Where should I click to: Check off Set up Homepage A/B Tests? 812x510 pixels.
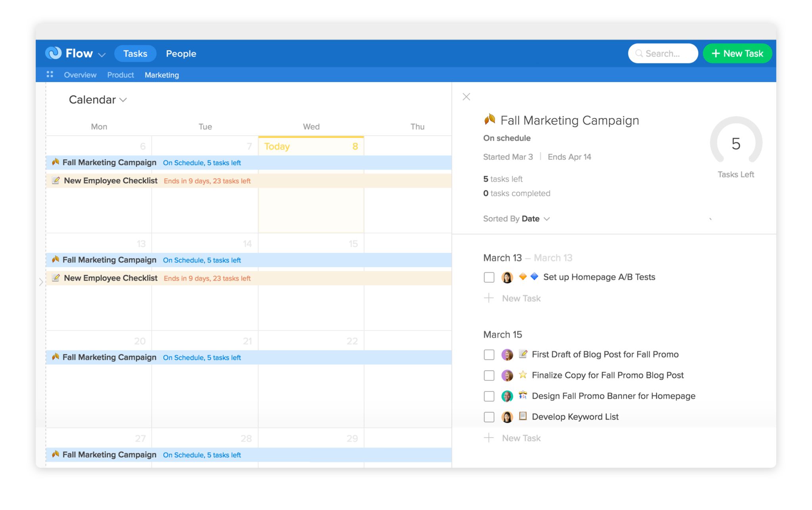(x=489, y=277)
